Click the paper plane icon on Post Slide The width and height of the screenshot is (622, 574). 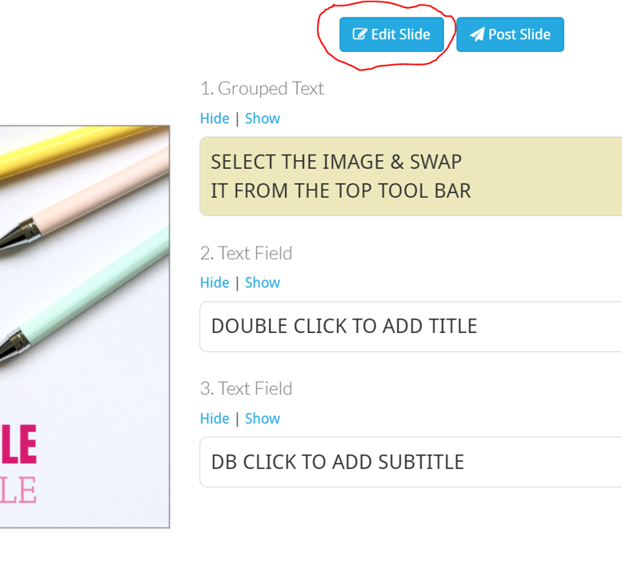[x=477, y=35]
